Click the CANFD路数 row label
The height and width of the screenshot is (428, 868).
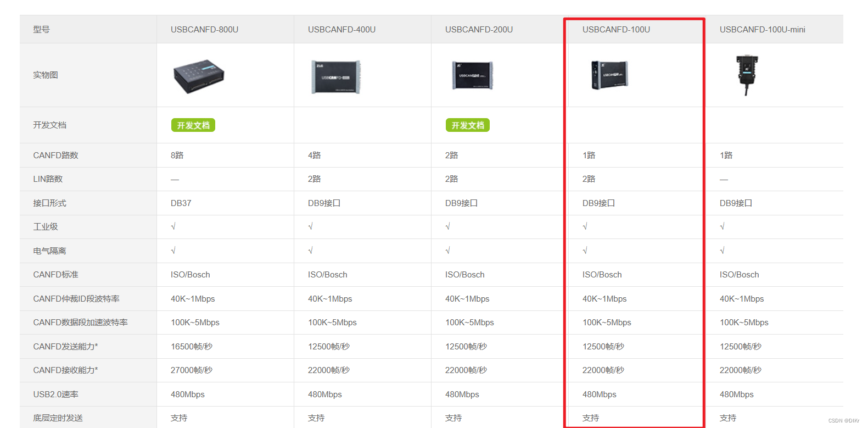pos(55,155)
